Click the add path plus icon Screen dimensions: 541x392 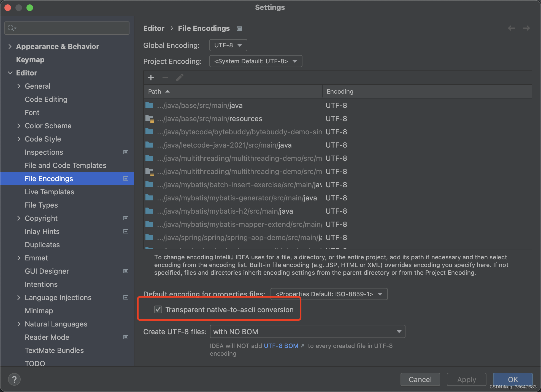click(151, 78)
